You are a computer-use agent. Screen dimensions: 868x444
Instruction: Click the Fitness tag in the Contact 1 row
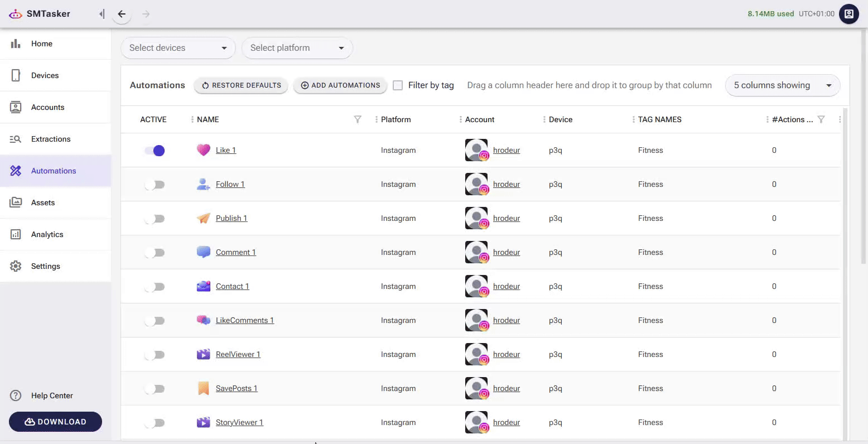650,286
